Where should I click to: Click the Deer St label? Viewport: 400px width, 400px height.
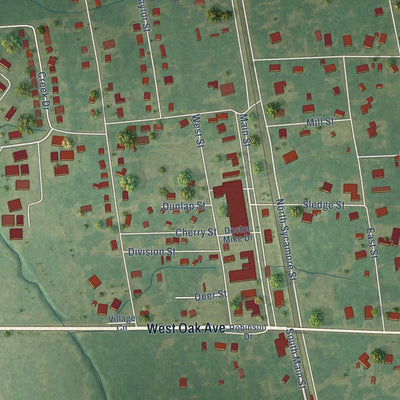click(210, 296)
